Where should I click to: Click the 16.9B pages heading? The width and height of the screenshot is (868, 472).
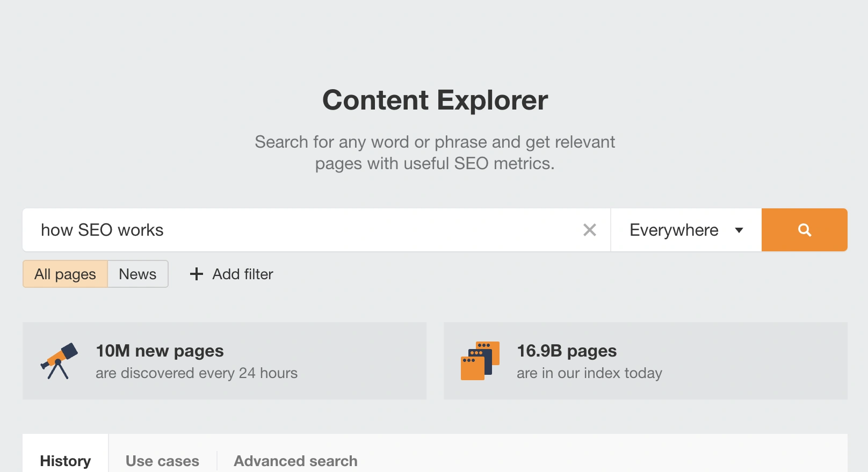click(x=567, y=351)
